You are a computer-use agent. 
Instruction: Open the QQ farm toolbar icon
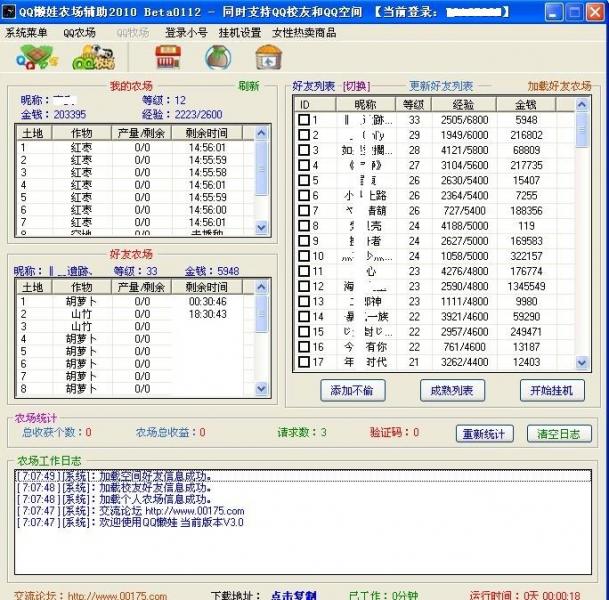(37, 57)
